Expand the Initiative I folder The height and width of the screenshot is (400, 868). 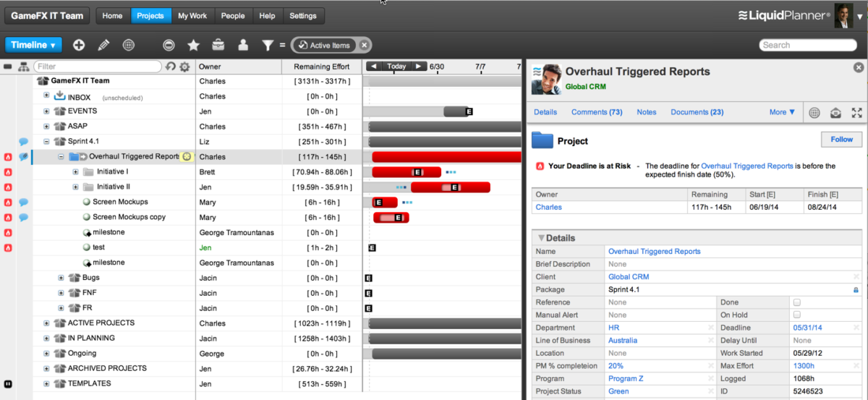point(76,171)
